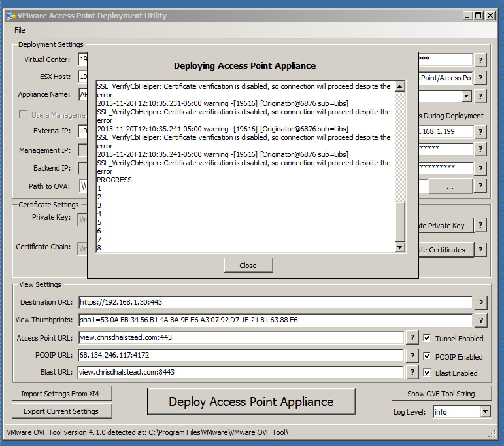
Task: Open help for Access Point URL field
Action: (x=412, y=338)
